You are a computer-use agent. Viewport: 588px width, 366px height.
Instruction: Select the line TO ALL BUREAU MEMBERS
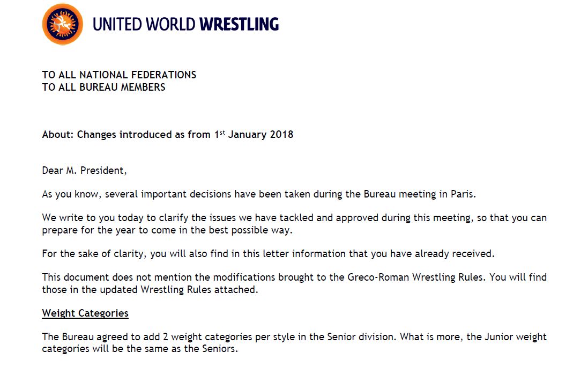[103, 87]
